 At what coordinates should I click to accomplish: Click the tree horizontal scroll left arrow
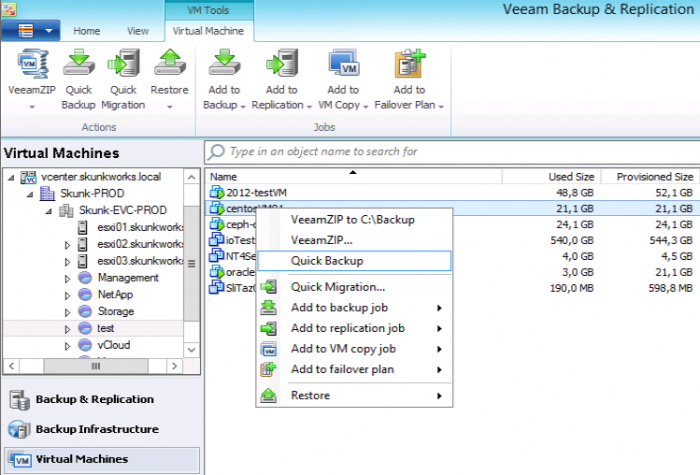[x=12, y=366]
